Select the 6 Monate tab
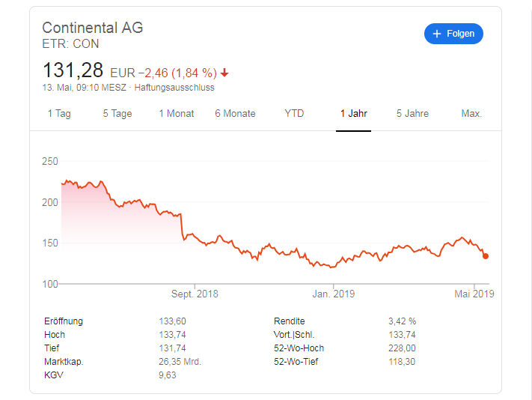Screen dimensions: 532x400 (x=235, y=113)
